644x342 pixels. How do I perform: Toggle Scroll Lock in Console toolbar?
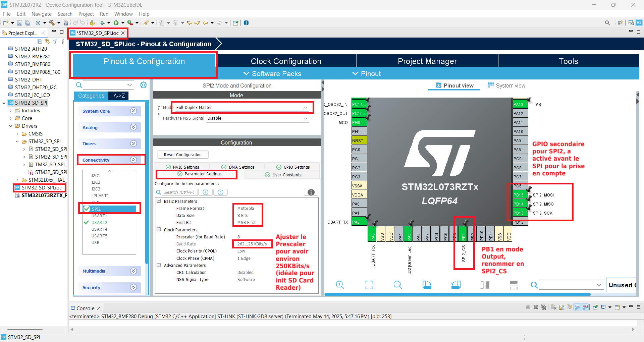561,307
